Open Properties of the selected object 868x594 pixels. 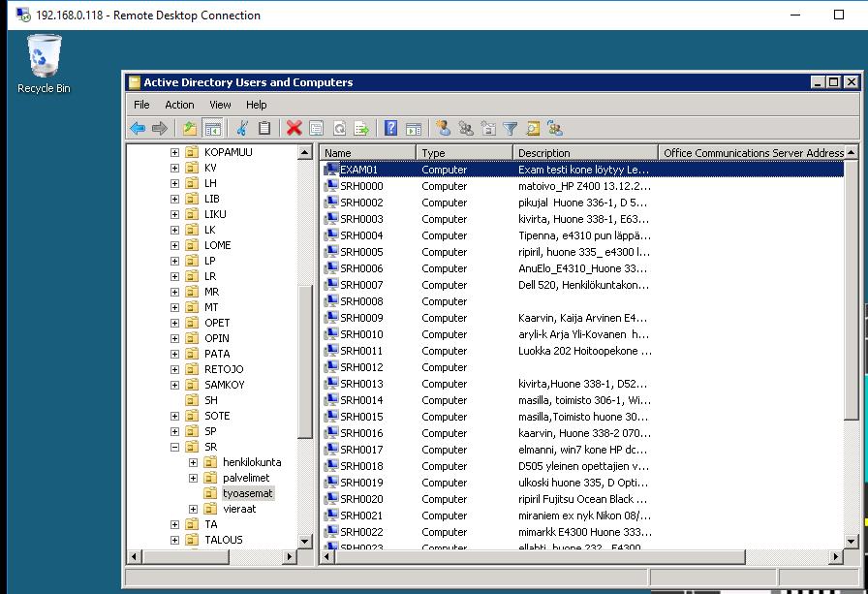316,129
